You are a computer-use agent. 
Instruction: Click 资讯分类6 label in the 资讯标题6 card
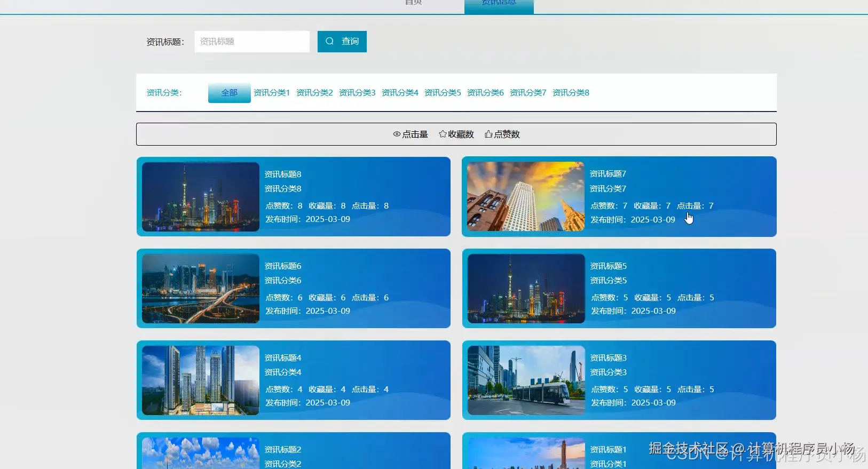283,281
